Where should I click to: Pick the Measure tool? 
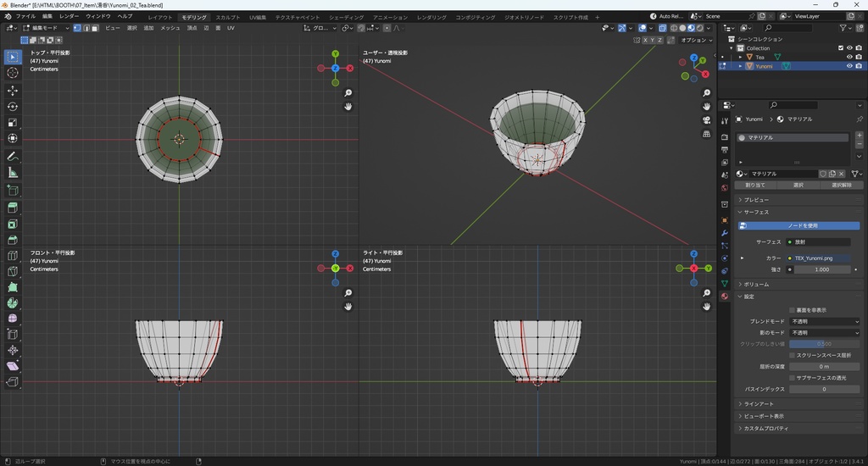(13, 173)
